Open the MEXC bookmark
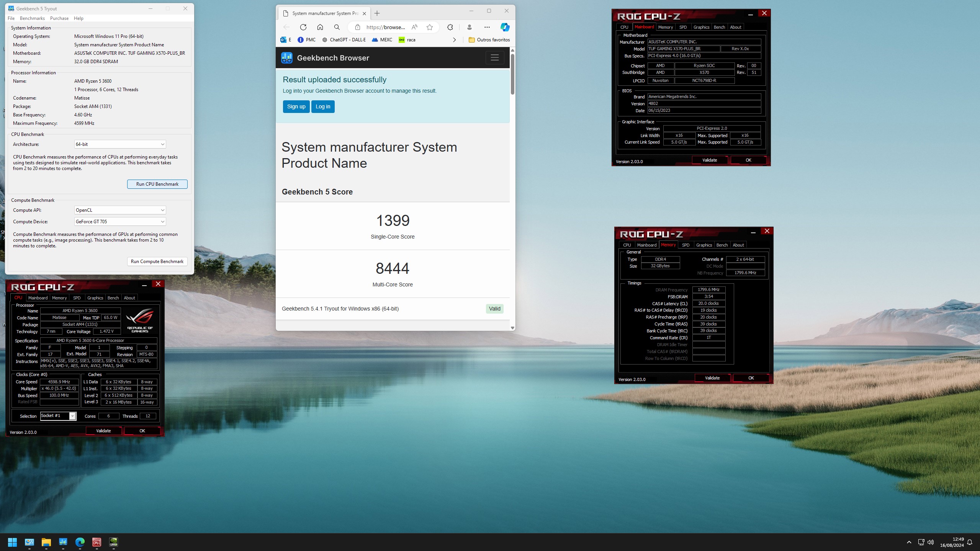This screenshot has width=980, height=551. tap(382, 40)
